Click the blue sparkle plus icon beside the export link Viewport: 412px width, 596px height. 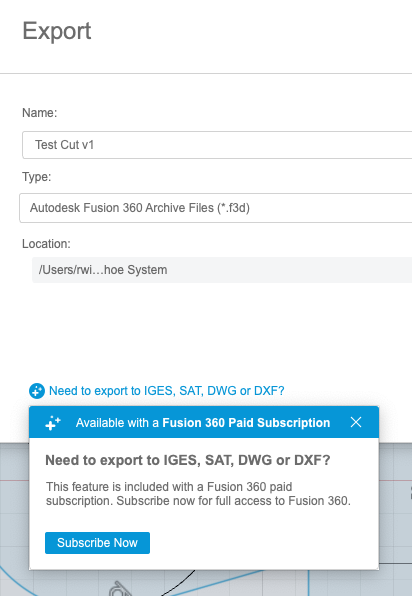37,391
